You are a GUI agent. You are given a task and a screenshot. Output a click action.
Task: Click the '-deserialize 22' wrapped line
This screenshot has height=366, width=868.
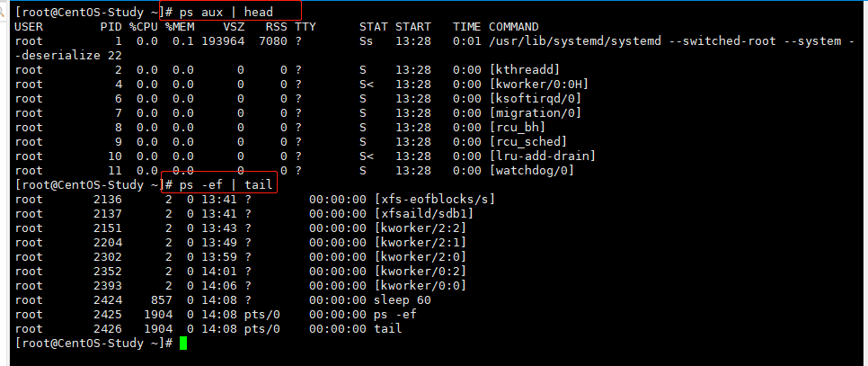coord(68,56)
